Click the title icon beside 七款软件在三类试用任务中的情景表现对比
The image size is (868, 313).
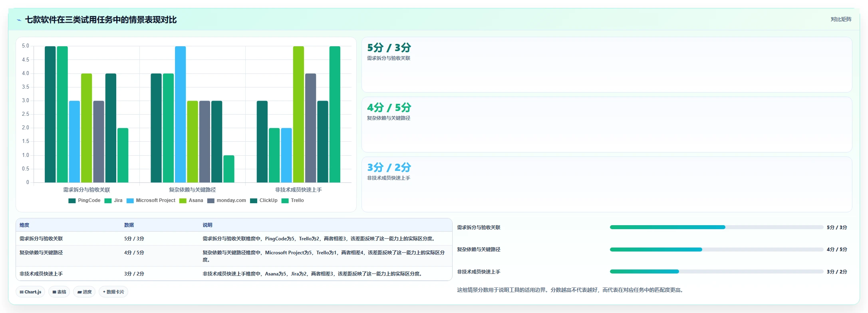tap(19, 20)
